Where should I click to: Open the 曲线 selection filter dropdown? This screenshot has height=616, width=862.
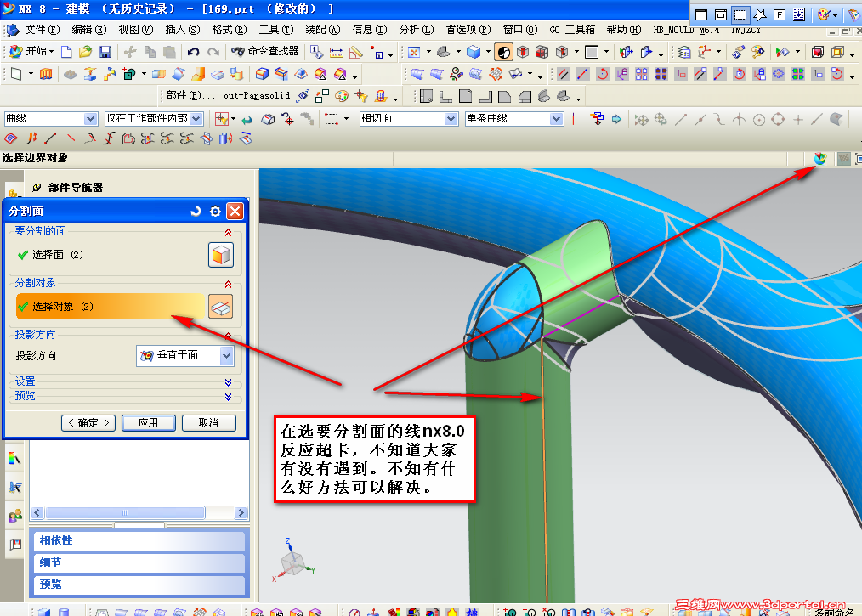pyautogui.click(x=90, y=119)
